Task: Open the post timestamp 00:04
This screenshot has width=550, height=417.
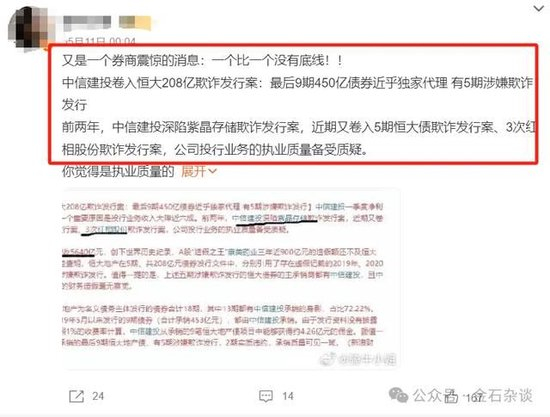Action: click(x=101, y=42)
